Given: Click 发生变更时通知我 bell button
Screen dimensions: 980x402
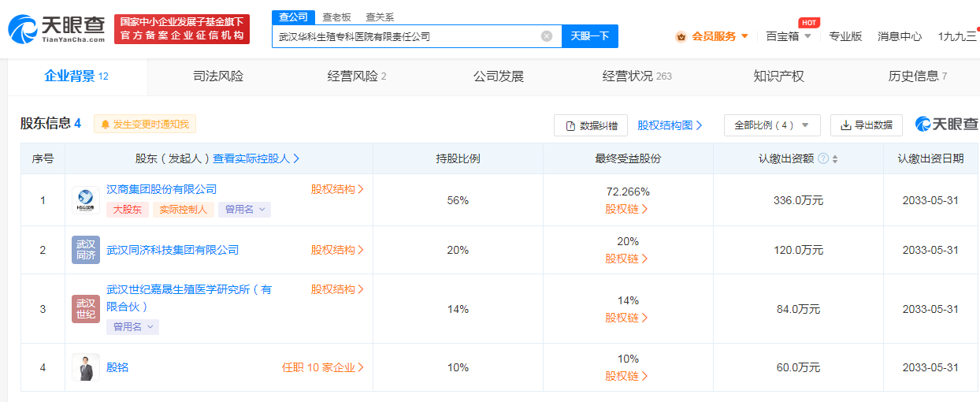Looking at the screenshot, I should coord(145,125).
